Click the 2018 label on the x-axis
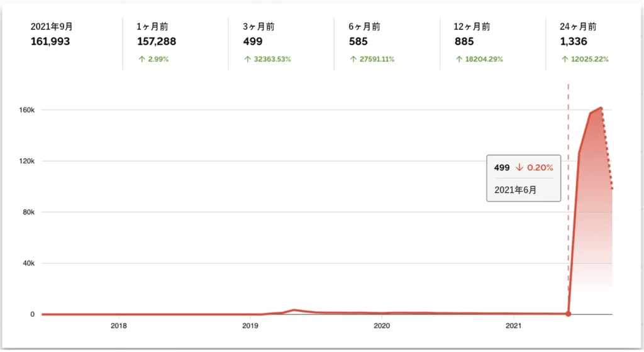Image resolution: width=644 pixels, height=352 pixels. 118,326
